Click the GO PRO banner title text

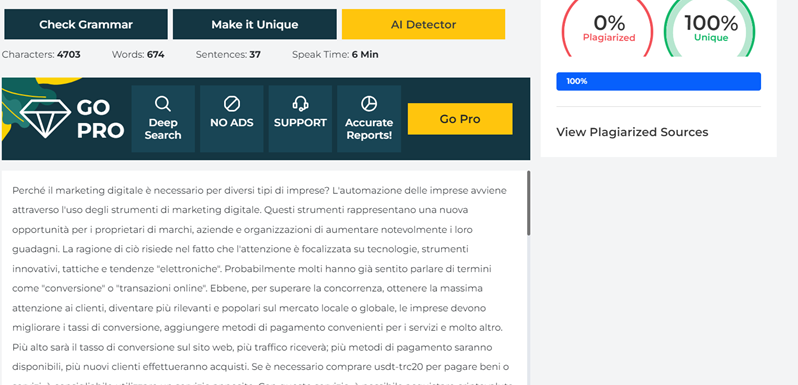tap(100, 119)
